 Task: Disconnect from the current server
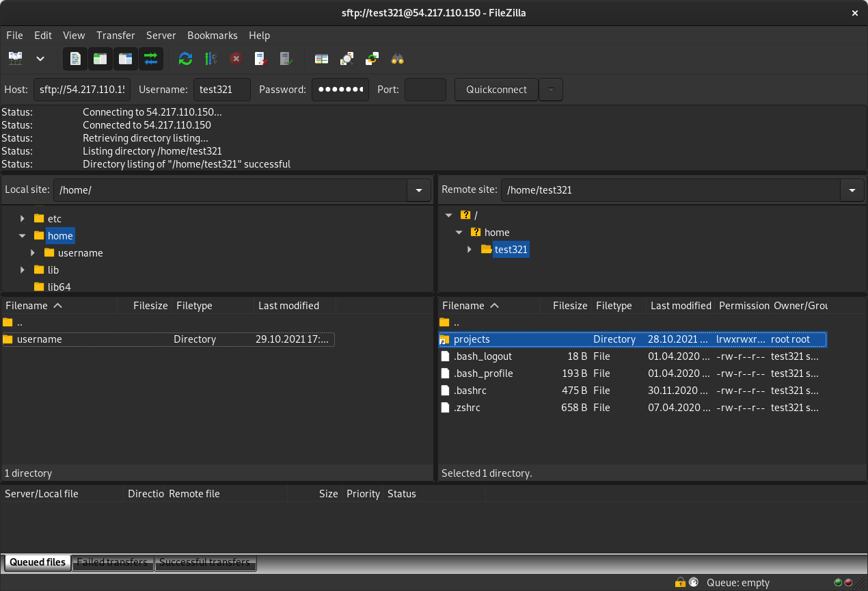pyautogui.click(x=261, y=59)
